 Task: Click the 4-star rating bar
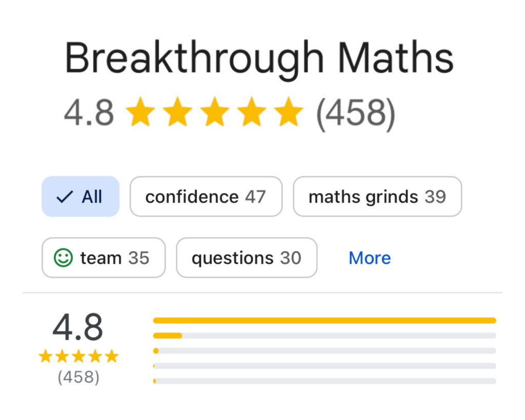(325, 335)
